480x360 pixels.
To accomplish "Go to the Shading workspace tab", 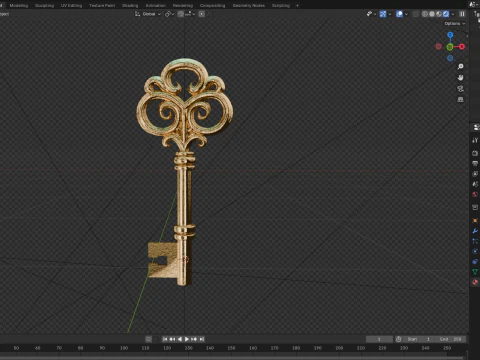I will 130,5.
